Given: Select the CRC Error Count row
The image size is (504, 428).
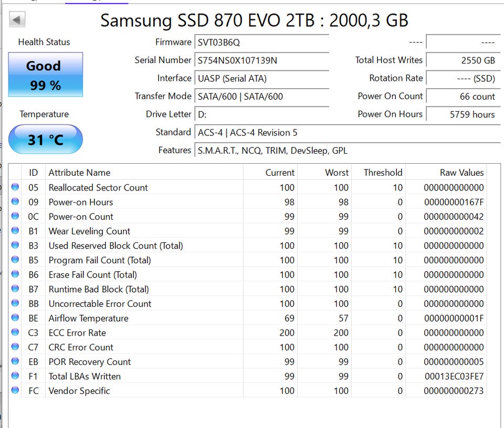Looking at the screenshot, I should tap(247, 347).
